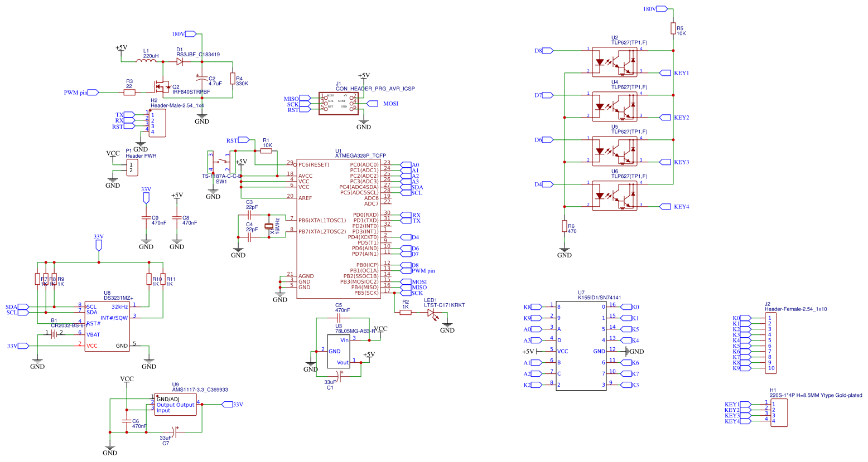Click the GND symbol below header J1

click(364, 120)
